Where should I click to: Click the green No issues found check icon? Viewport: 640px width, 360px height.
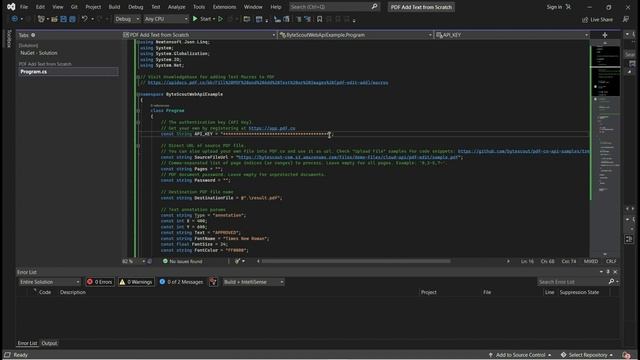(165, 261)
